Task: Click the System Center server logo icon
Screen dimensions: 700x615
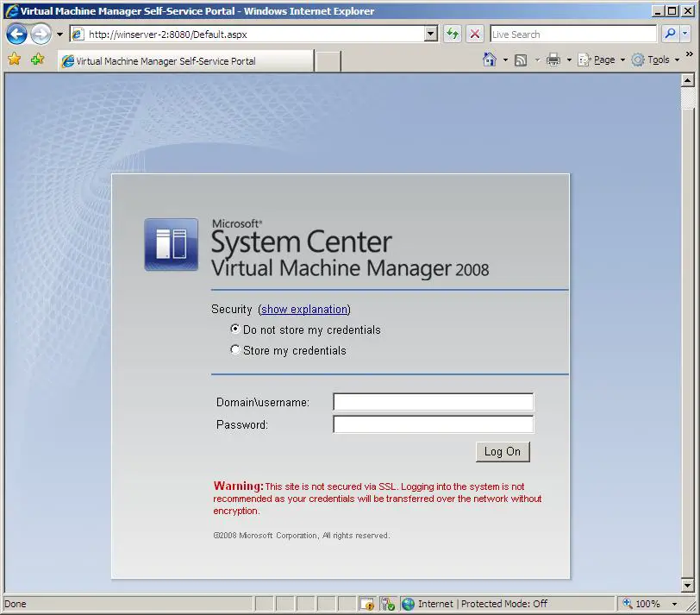Action: (172, 244)
